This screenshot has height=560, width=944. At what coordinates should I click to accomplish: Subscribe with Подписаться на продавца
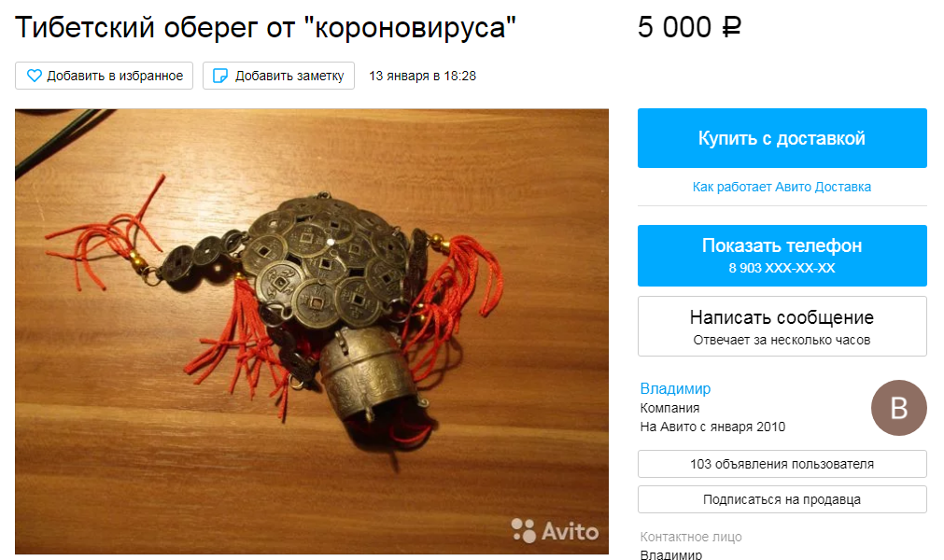point(782,499)
